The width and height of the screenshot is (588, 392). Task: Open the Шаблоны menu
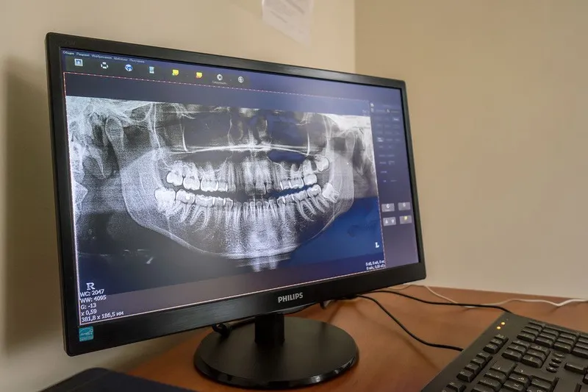pyautogui.click(x=120, y=57)
